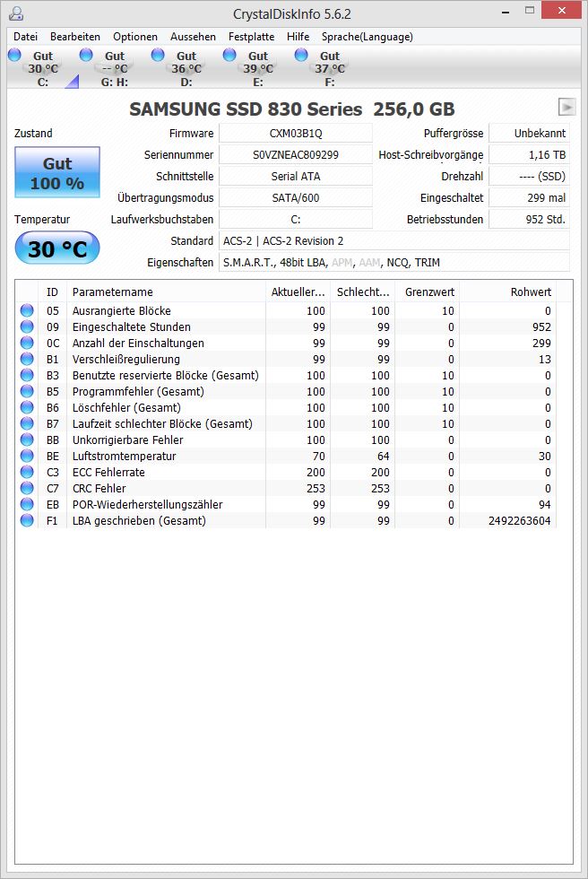Click the Grenzwert column header
The width and height of the screenshot is (588, 879).
pos(428,292)
